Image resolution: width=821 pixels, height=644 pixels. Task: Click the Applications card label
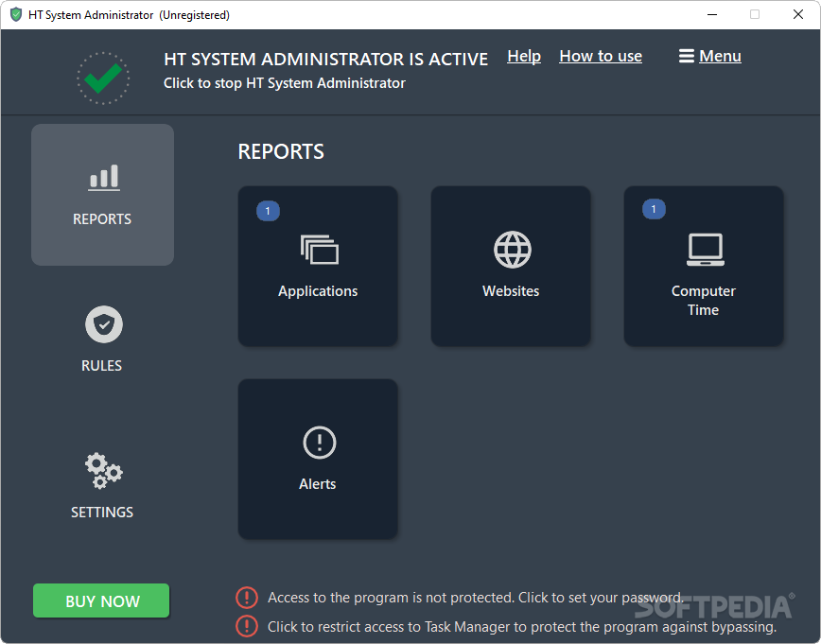click(318, 291)
